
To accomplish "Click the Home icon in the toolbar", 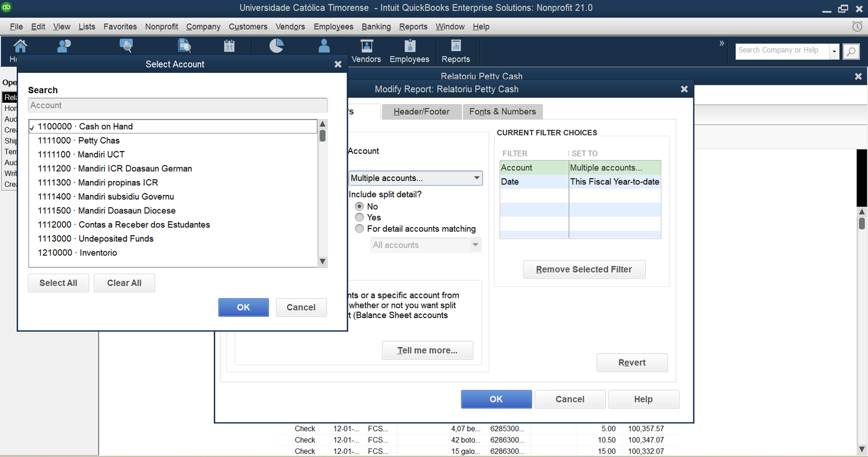I will click(x=20, y=47).
